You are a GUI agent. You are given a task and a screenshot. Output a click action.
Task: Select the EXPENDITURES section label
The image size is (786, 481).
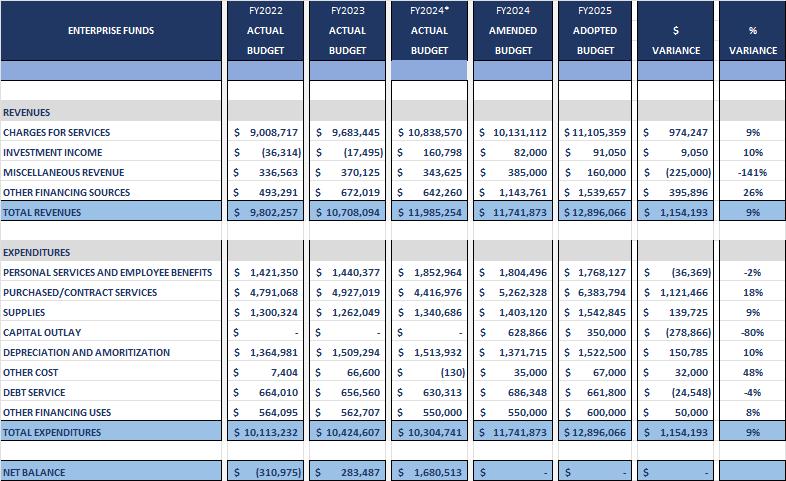(x=37, y=253)
